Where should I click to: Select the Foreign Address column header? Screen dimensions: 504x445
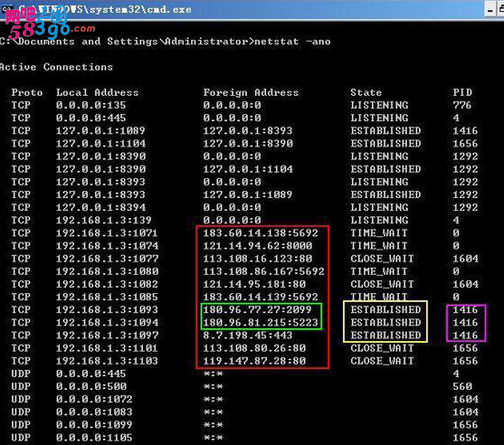251,92
